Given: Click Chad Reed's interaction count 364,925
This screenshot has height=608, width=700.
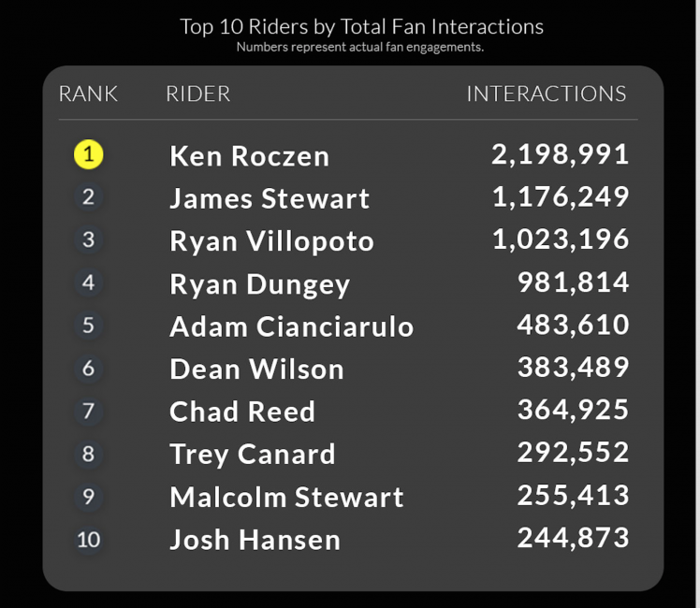Looking at the screenshot, I should pos(573,411).
